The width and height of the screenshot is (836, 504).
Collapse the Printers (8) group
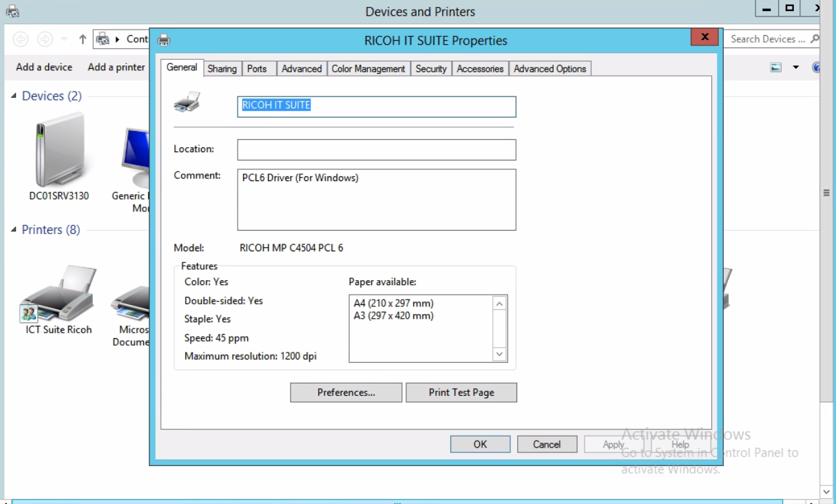click(x=14, y=229)
